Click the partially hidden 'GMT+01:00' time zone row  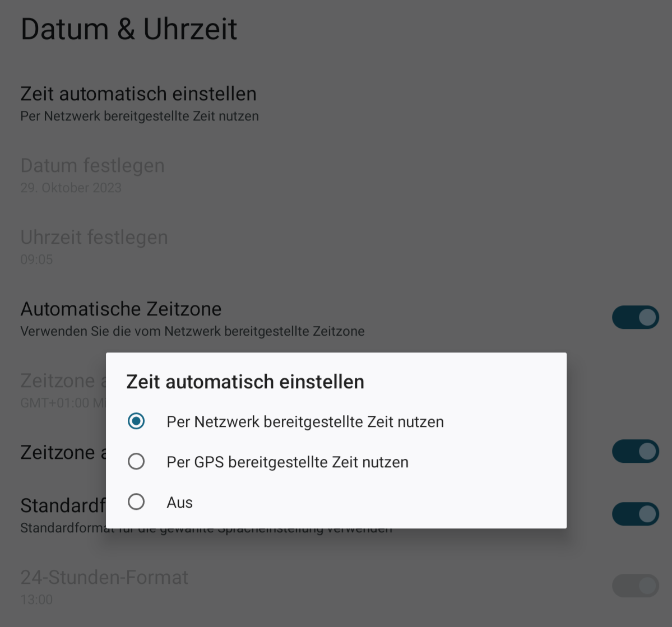pyautogui.click(x=63, y=391)
